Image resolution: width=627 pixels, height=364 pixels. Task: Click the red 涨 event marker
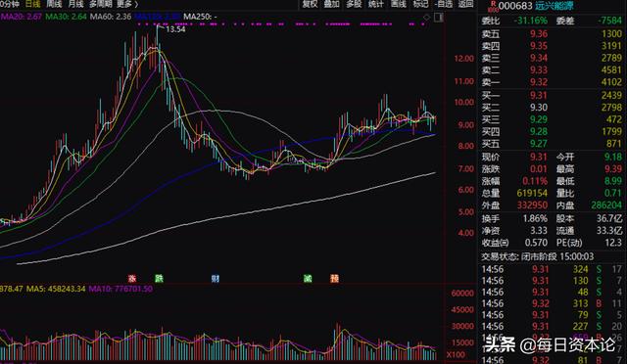point(132,278)
